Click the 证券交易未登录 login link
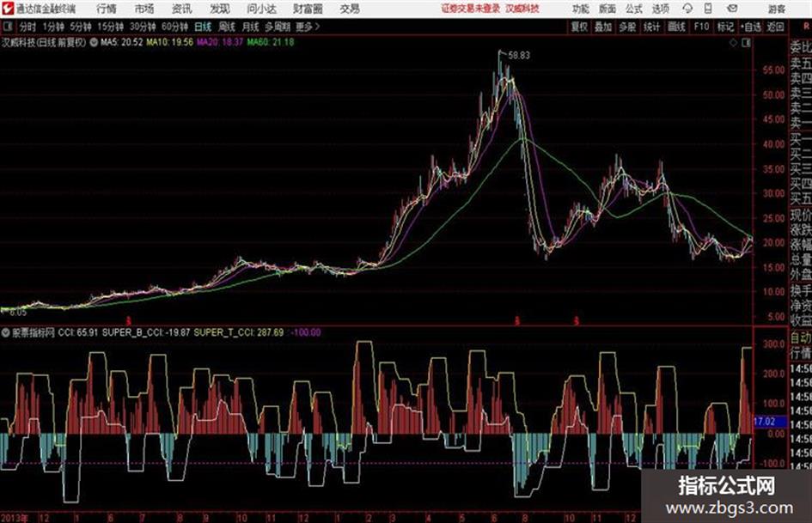Image resolution: width=812 pixels, height=523 pixels. pyautogui.click(x=471, y=9)
